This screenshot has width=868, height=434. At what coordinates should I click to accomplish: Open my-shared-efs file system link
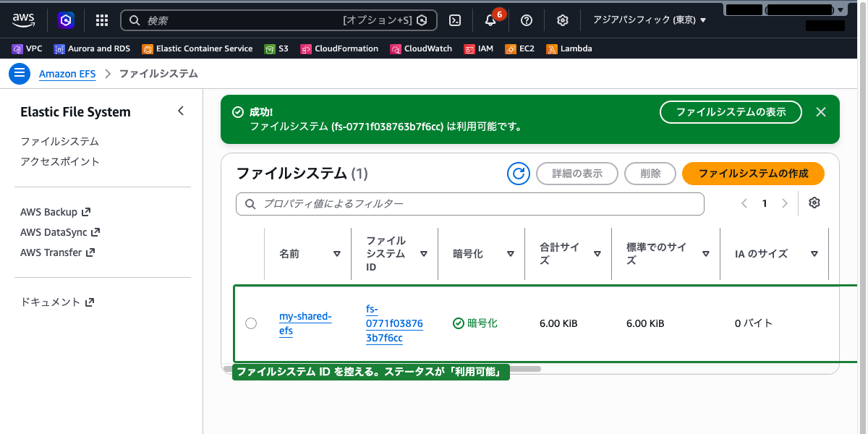(305, 323)
